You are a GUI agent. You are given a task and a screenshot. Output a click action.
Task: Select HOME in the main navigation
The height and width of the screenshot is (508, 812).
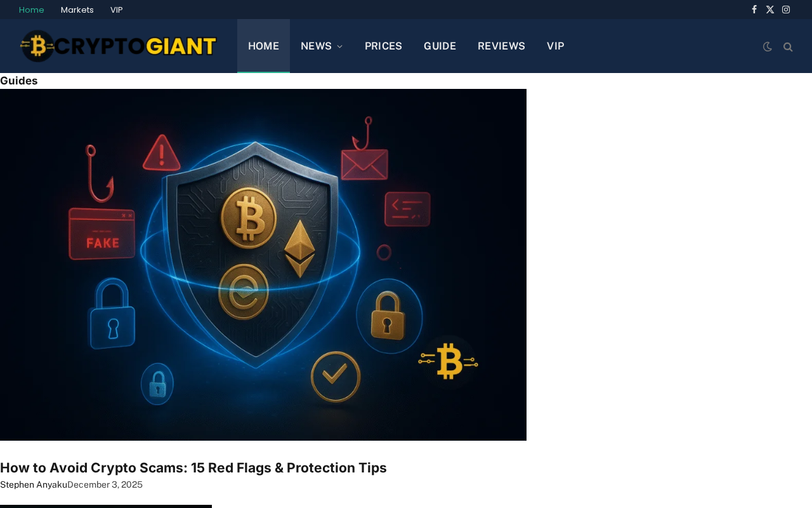pyautogui.click(x=263, y=46)
